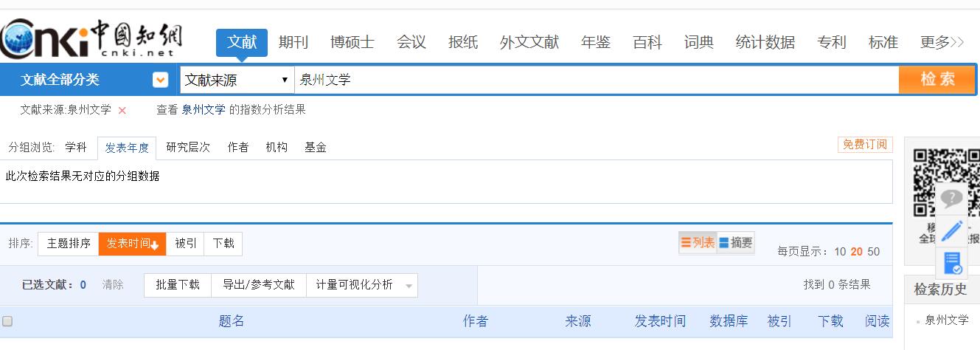The width and height of the screenshot is (980, 350).
Task: Expand the 计量可视化分析 dropdown arrow
Action: (409, 286)
